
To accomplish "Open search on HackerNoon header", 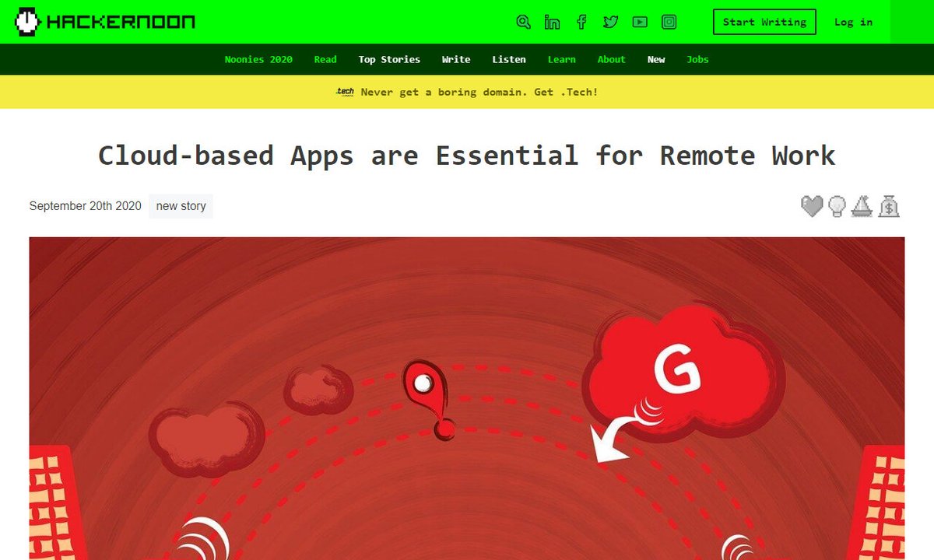I will (523, 22).
